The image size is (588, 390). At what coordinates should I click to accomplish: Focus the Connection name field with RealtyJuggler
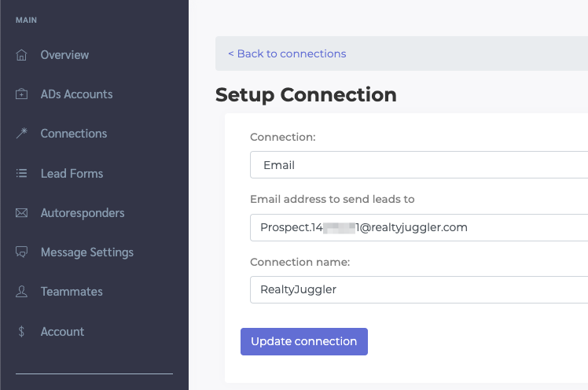(418, 289)
